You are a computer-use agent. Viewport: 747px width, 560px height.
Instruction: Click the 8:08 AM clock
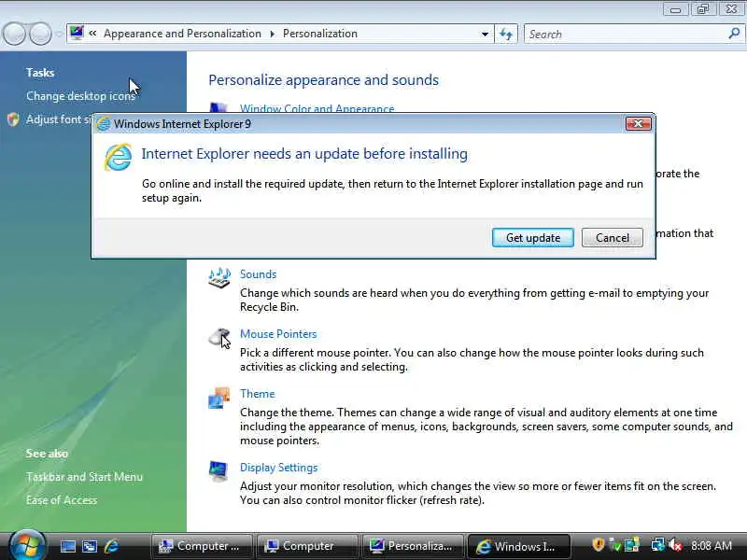tap(712, 546)
